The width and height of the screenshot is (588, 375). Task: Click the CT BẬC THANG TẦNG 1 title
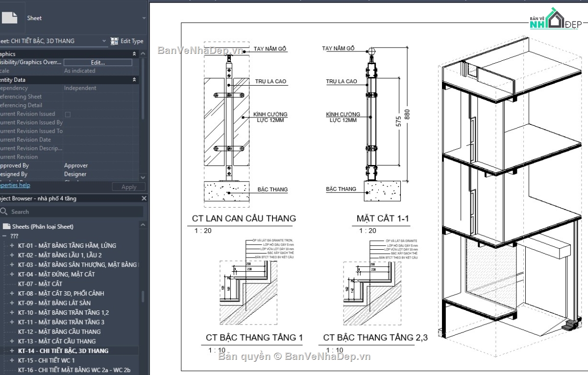(254, 337)
